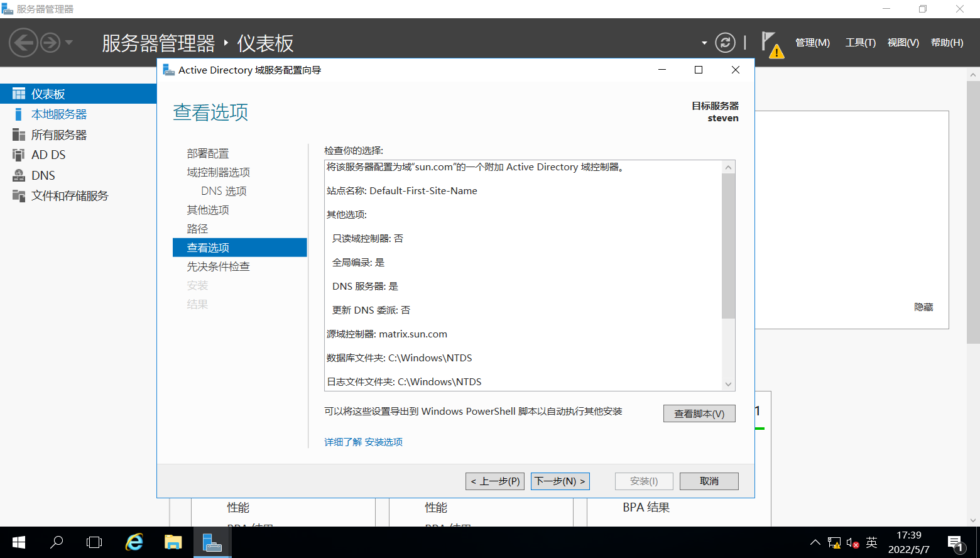980x558 pixels.
Task: Open the action center notification icon
Action: pyautogui.click(x=956, y=544)
